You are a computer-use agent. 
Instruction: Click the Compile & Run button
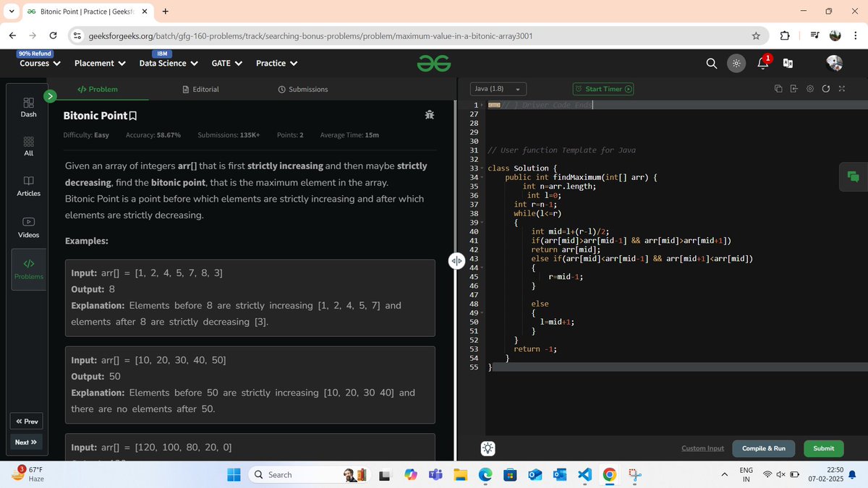(764, 448)
